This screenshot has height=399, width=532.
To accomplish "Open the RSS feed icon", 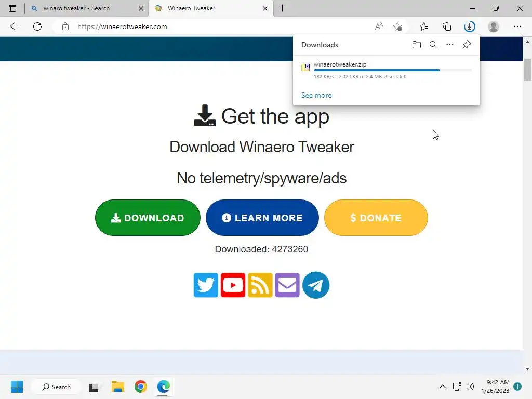I will [x=260, y=285].
